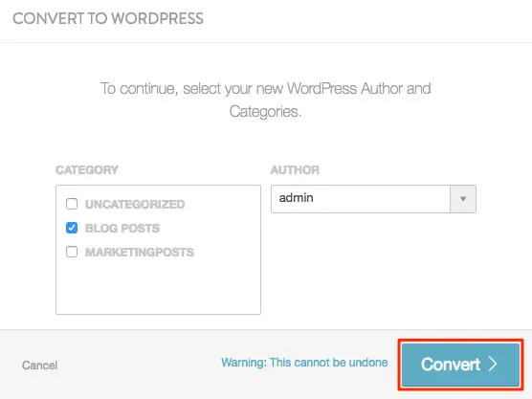
Task: Click empty space inside category list box
Action: (158, 287)
